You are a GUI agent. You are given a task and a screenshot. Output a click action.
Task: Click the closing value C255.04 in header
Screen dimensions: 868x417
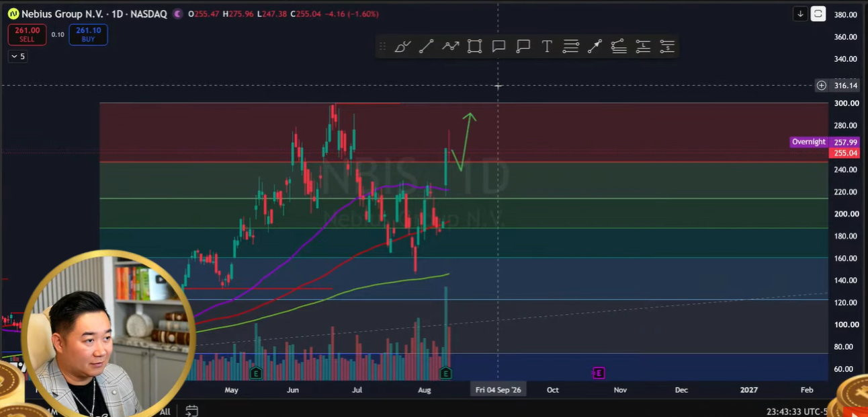pyautogui.click(x=306, y=14)
